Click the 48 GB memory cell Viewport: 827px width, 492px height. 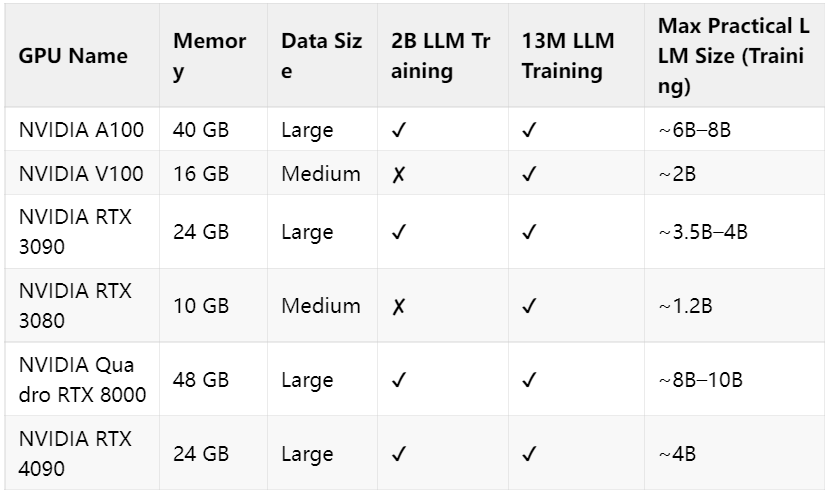[201, 380]
